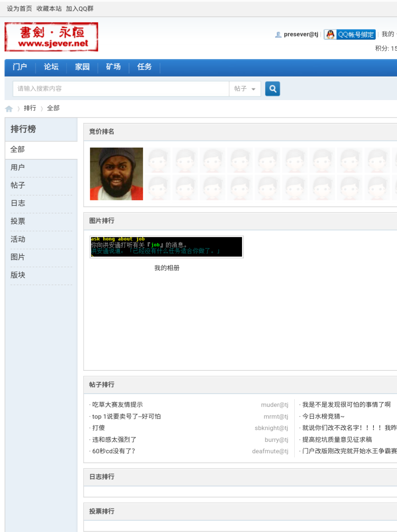The height and width of the screenshot is (532, 397).
Task: Switch to the 论坛 navigation tab
Action: point(51,67)
